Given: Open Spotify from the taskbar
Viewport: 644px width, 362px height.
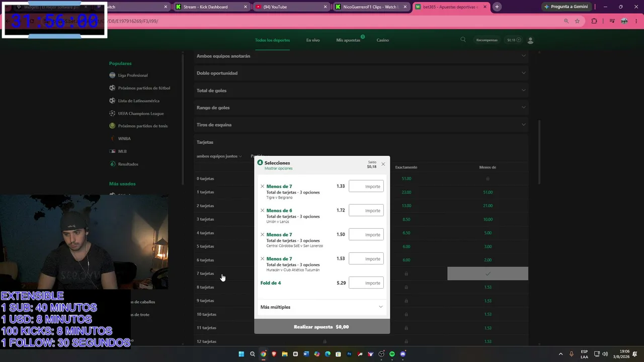Looking at the screenshot, I should pyautogui.click(x=392, y=354).
